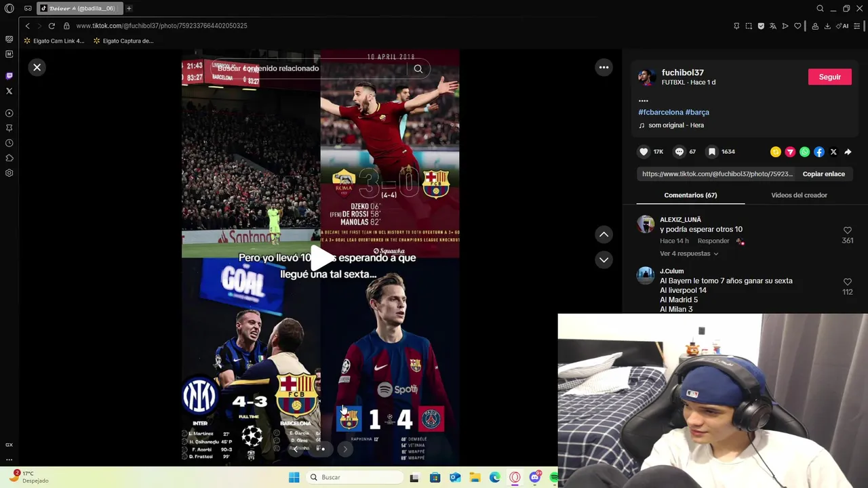868x488 pixels.
Task: Follow fuchibol37 with Seguir button
Action: [x=829, y=77]
